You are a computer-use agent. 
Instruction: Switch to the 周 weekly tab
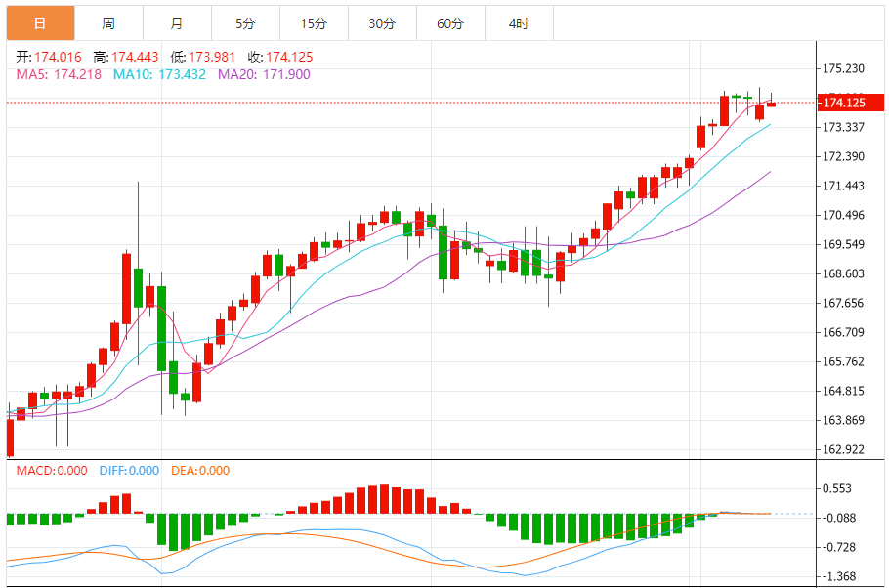[108, 23]
